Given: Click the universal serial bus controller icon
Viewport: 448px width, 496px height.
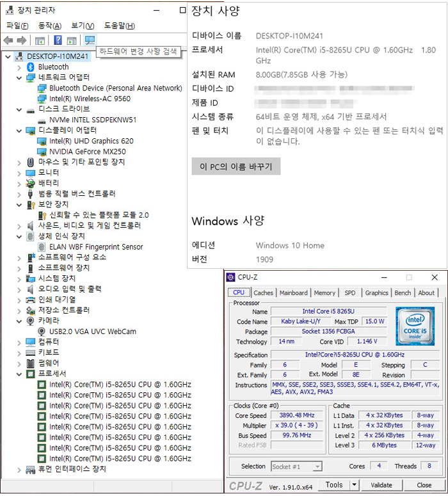Looking at the screenshot, I should [x=30, y=194].
